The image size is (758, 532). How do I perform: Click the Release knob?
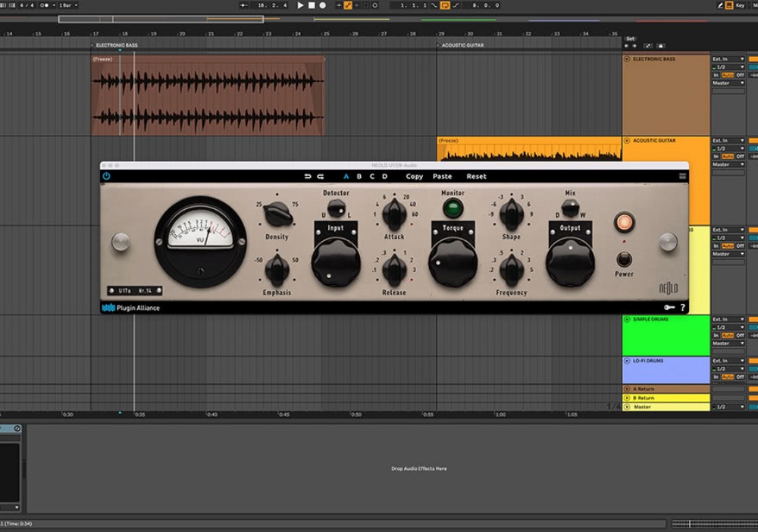point(394,269)
